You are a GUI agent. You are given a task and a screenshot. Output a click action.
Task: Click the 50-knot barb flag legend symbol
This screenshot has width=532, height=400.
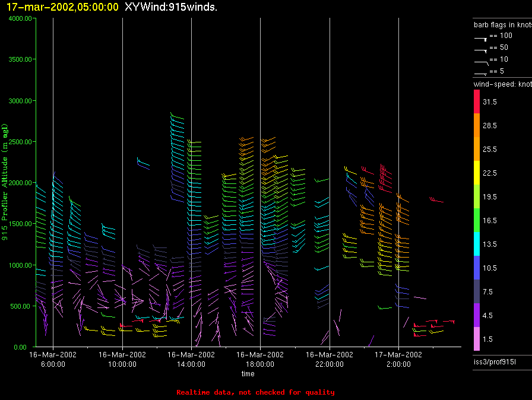[480, 51]
